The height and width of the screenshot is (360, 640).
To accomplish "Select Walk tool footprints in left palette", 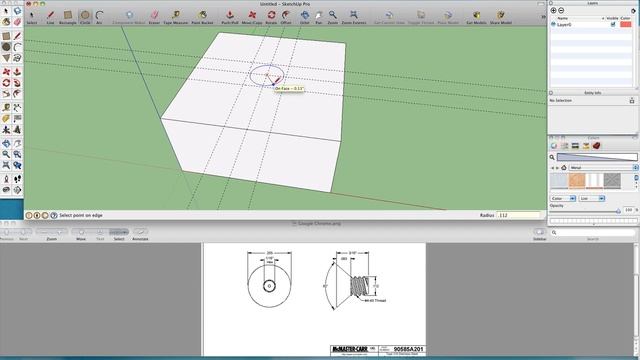I will pos(17,179).
